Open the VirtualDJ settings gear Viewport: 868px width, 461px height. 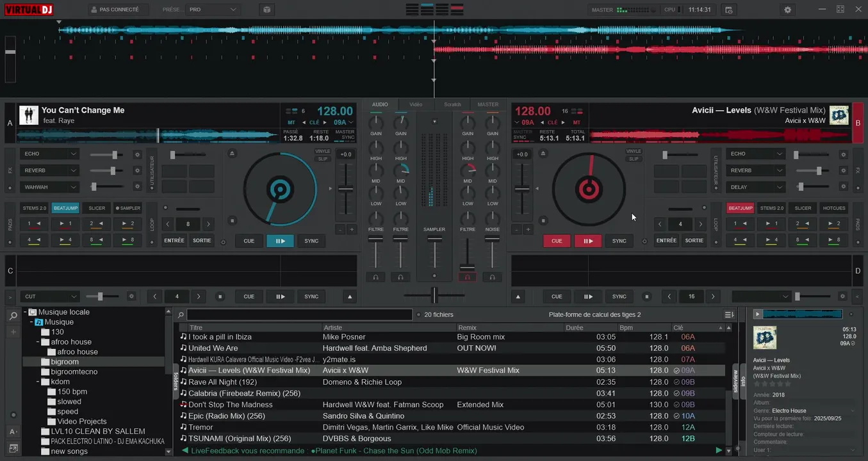(x=787, y=10)
